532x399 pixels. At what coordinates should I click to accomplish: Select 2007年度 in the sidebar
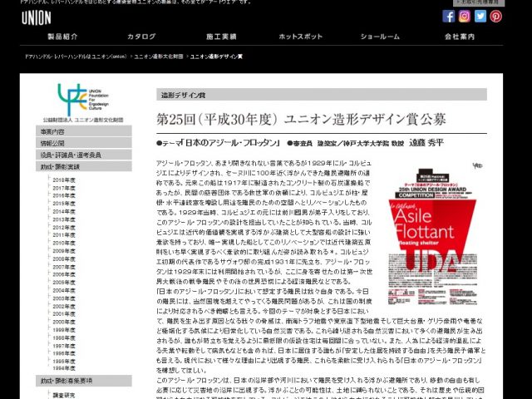[x=64, y=267]
